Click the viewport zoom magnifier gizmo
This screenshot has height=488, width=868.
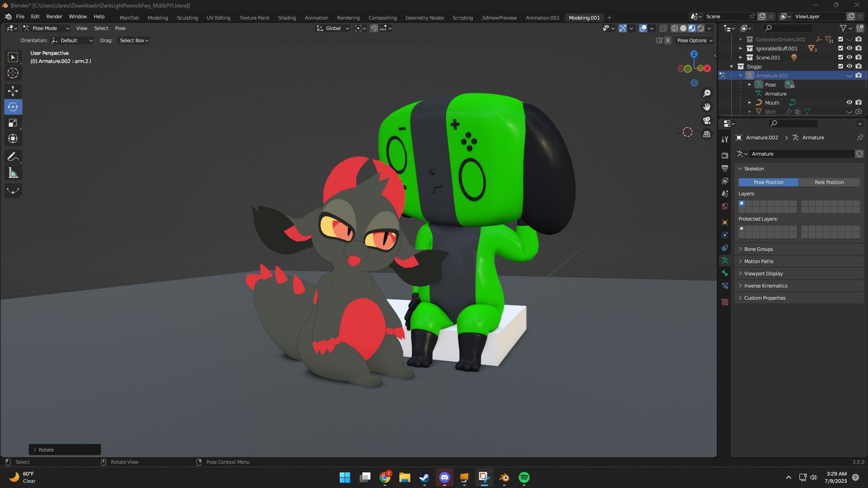pyautogui.click(x=707, y=93)
